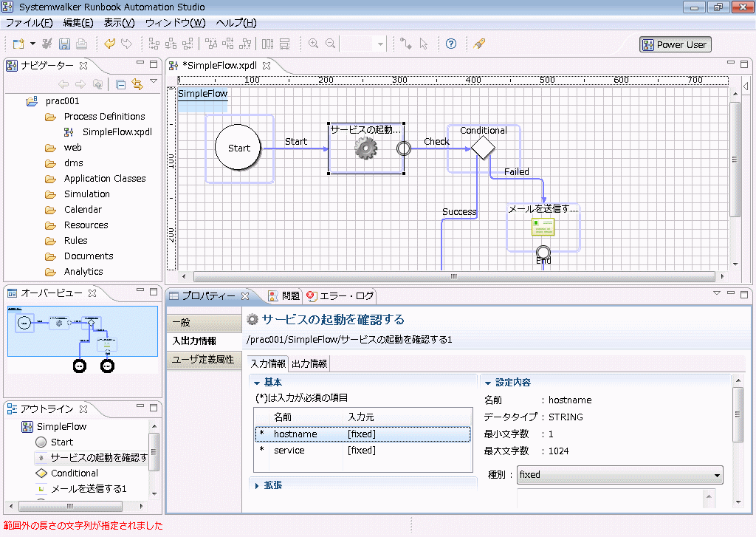Click the Zoom In magnifier icon

click(x=313, y=44)
